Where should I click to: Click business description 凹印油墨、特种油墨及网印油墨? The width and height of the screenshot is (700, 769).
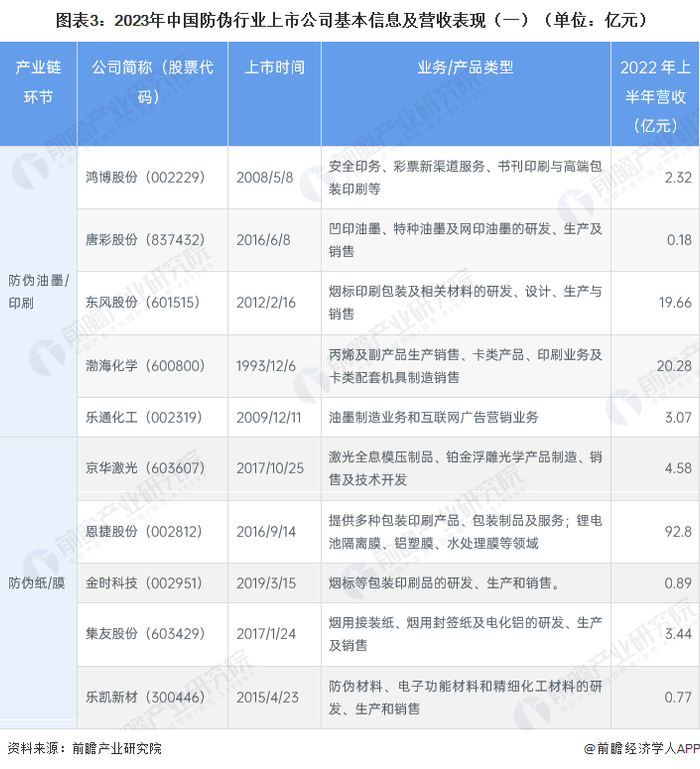click(466, 240)
